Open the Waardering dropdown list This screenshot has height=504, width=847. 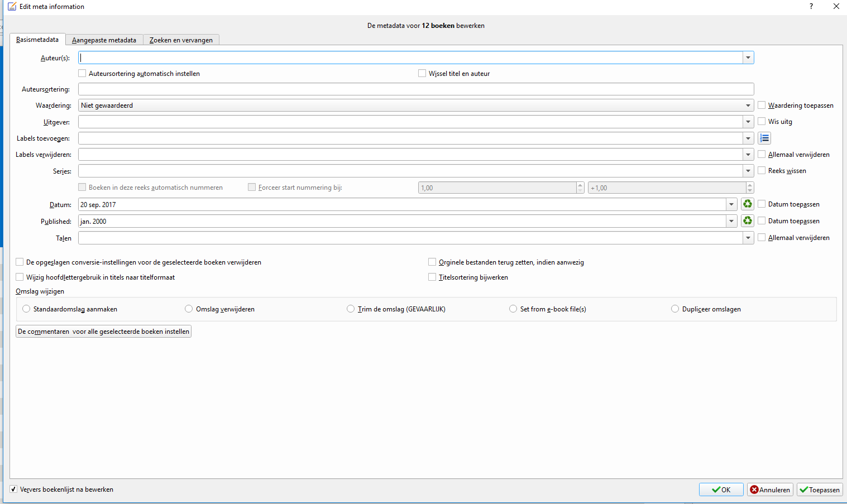pyautogui.click(x=748, y=105)
